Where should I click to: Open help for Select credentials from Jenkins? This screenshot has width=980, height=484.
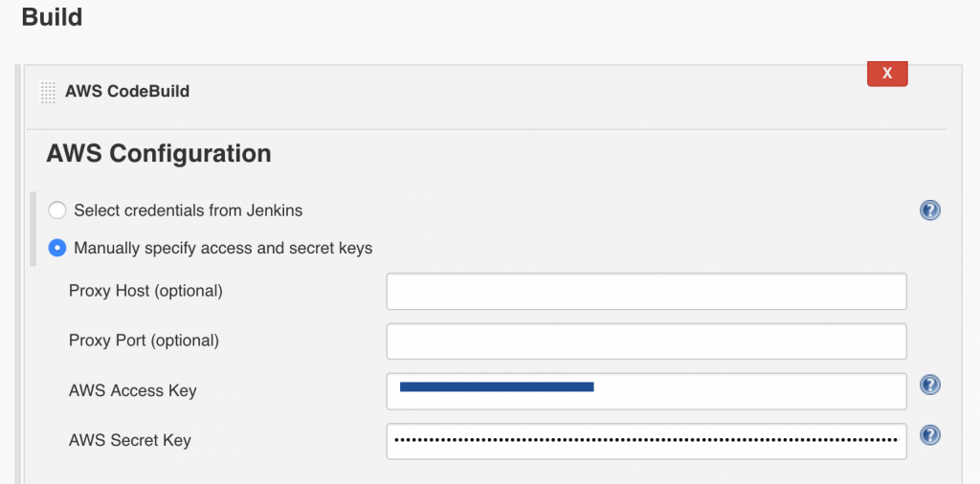click(x=930, y=210)
